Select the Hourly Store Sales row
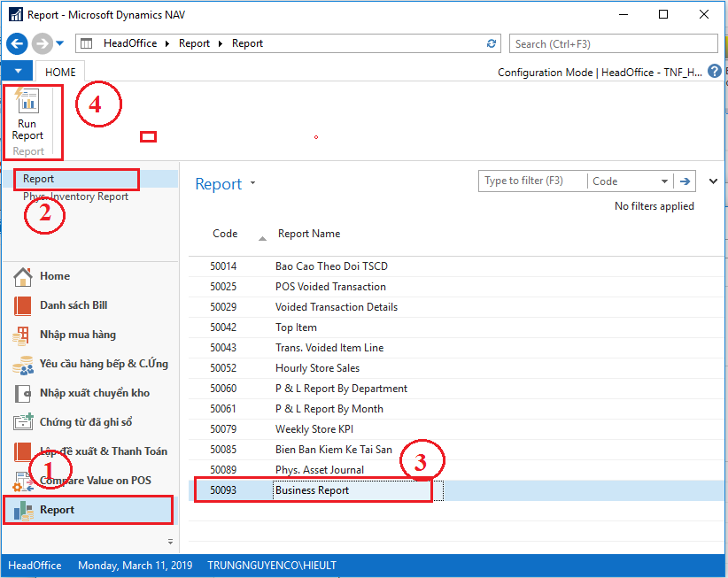The image size is (728, 578). 456,368
